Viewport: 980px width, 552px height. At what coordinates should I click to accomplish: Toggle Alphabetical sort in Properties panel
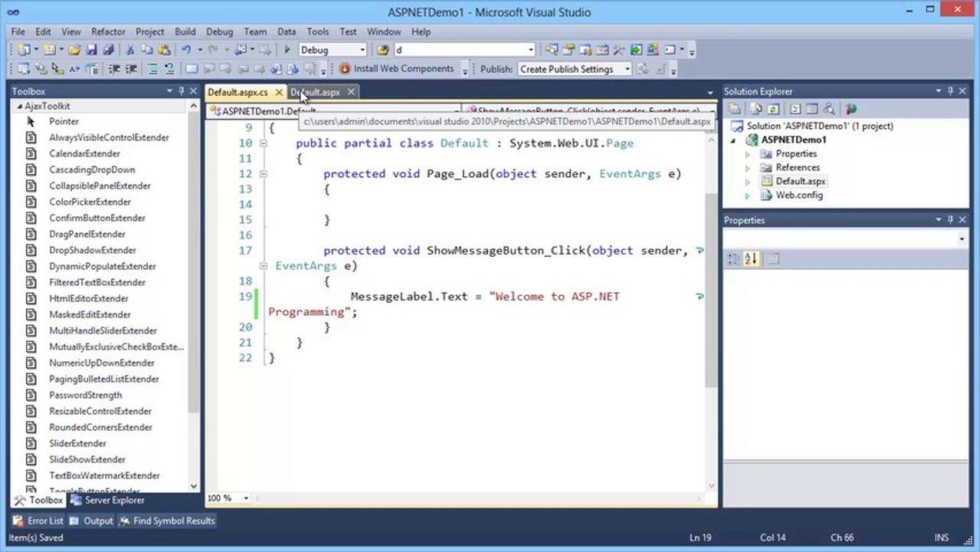pyautogui.click(x=750, y=259)
